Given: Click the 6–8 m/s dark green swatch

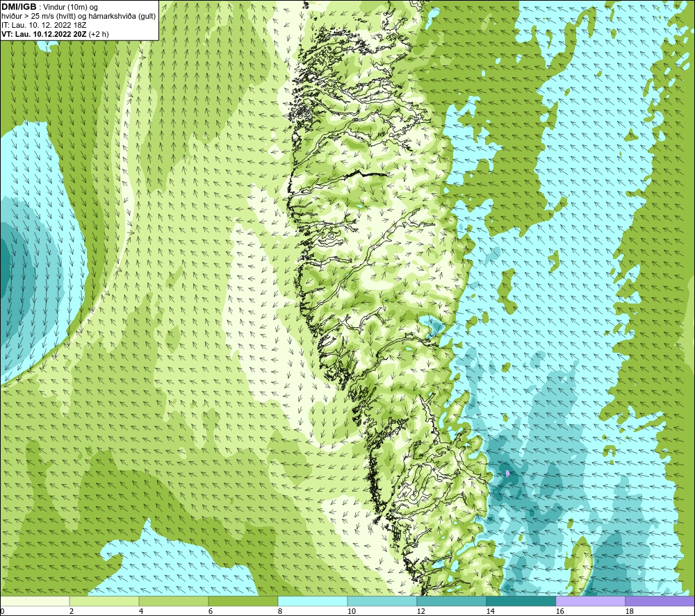Looking at the screenshot, I should point(243,601).
